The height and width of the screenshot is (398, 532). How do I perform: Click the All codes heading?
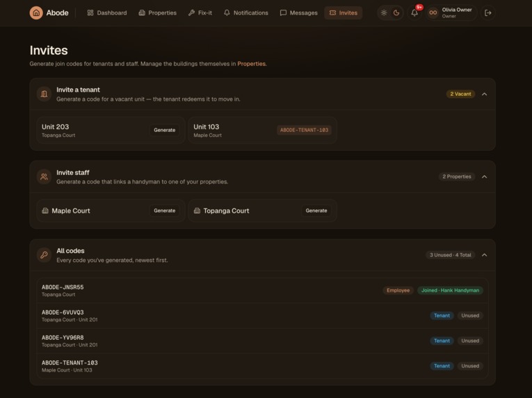click(70, 251)
